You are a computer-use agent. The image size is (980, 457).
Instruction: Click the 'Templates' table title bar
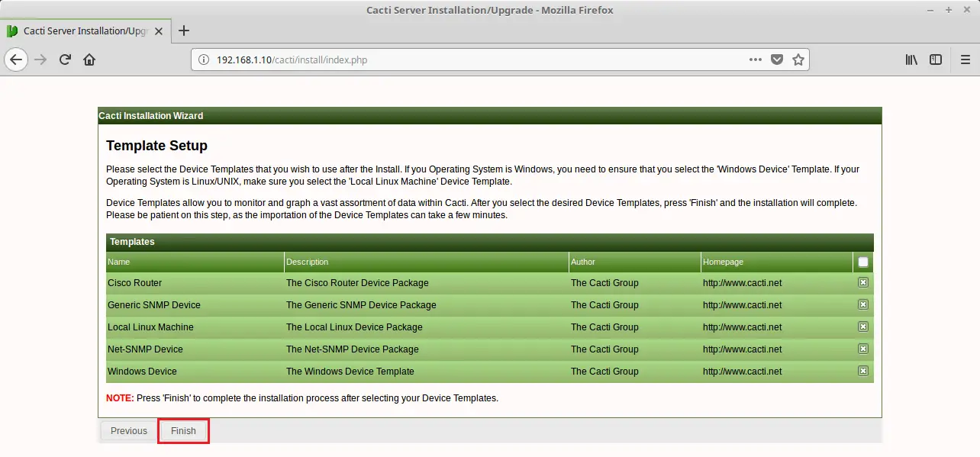click(x=490, y=242)
